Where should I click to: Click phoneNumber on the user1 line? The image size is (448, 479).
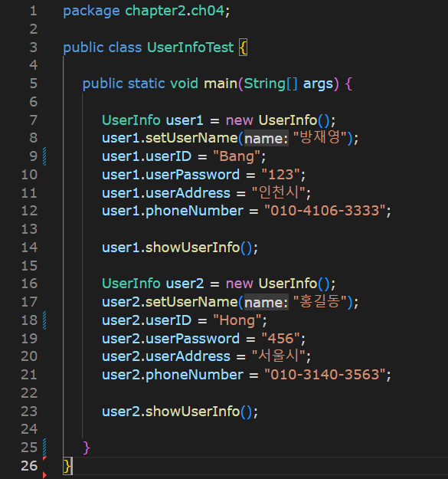pos(195,211)
